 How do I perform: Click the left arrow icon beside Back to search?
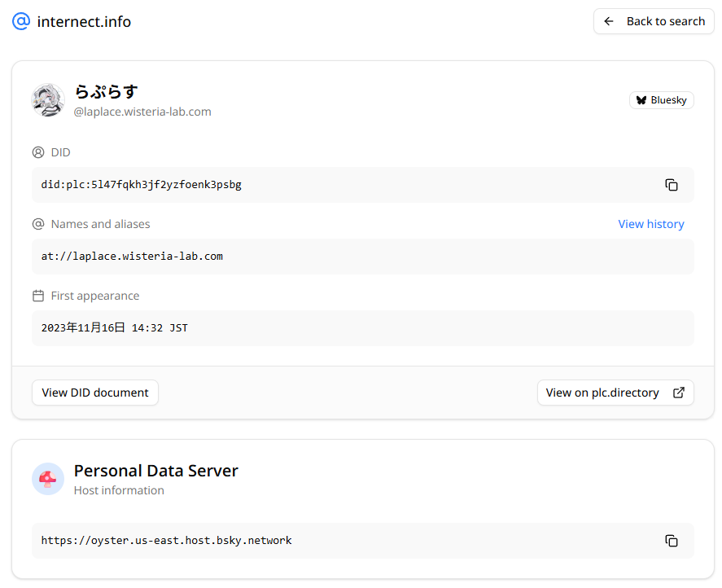pos(609,22)
